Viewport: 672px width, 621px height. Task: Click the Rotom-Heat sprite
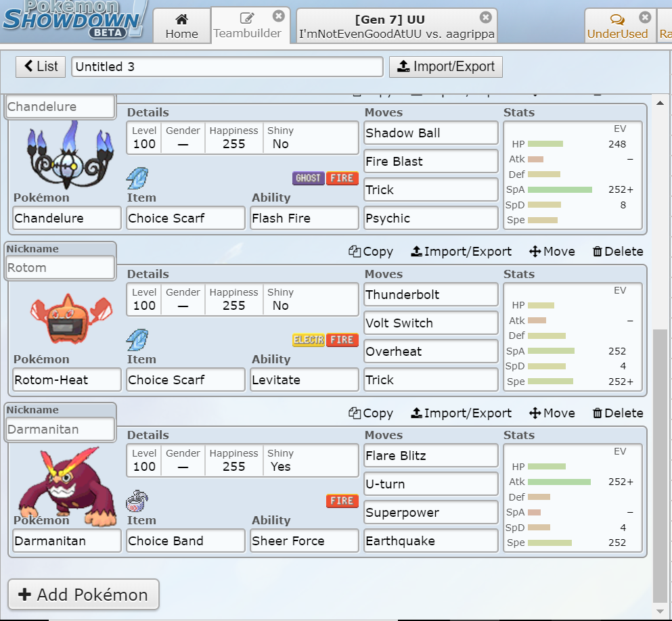point(71,318)
